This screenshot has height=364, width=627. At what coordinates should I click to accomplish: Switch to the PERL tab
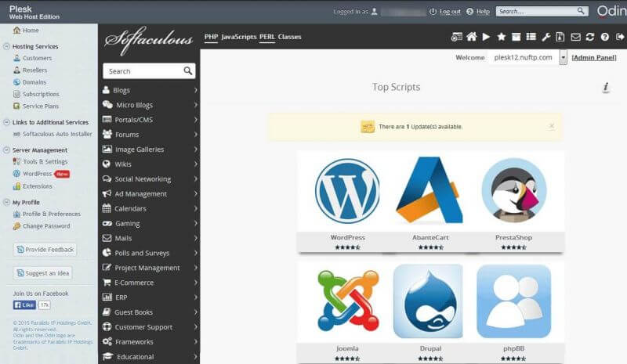coord(266,37)
